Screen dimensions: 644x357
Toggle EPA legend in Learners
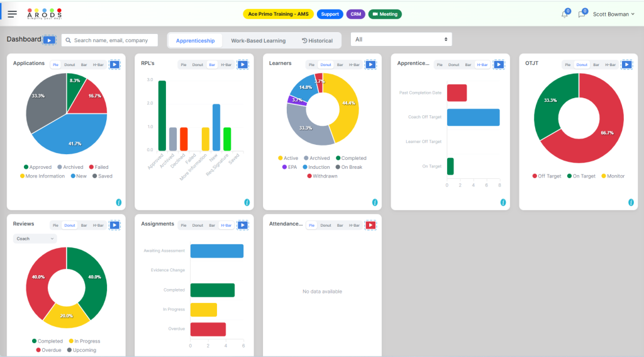289,167
